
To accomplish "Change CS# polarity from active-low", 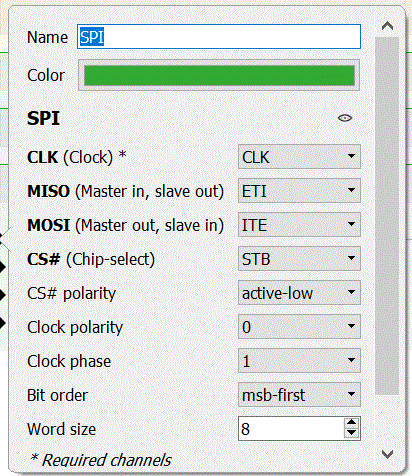I will pyautogui.click(x=299, y=293).
